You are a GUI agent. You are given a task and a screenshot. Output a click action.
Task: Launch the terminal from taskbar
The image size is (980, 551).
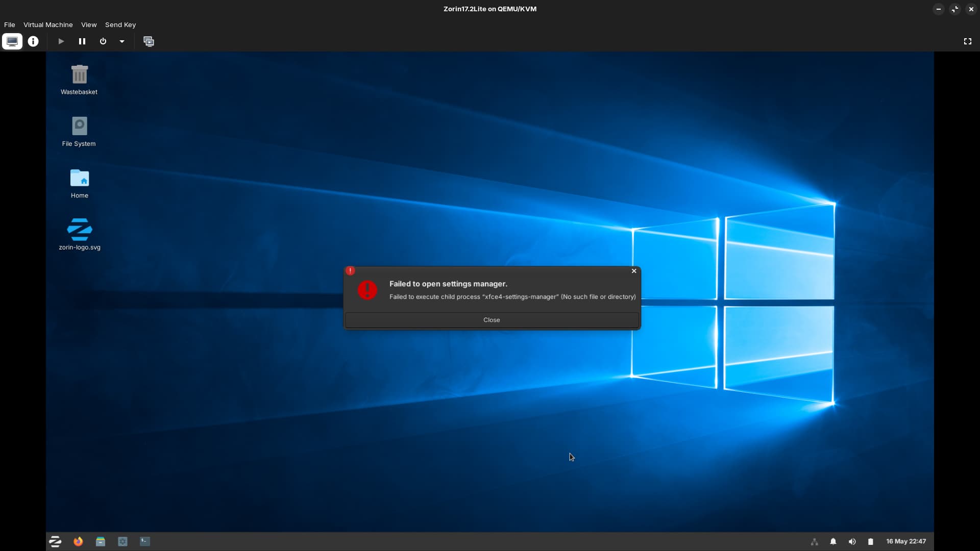tap(145, 541)
